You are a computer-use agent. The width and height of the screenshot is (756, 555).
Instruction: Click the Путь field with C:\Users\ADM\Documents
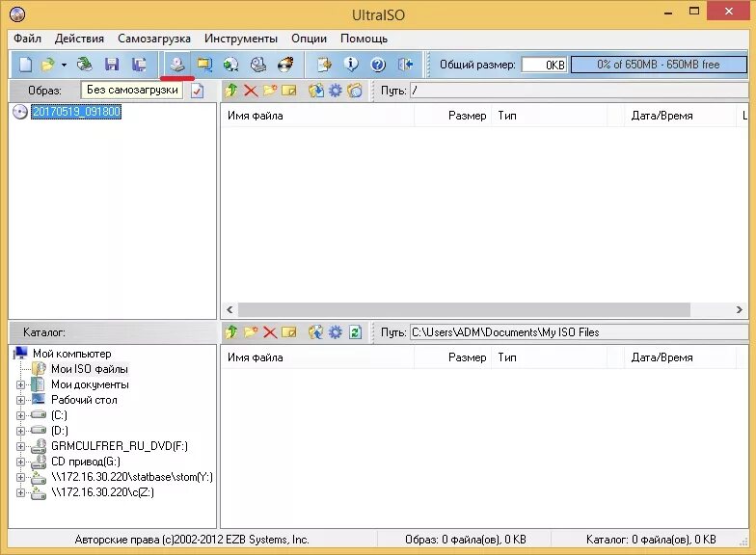(579, 331)
